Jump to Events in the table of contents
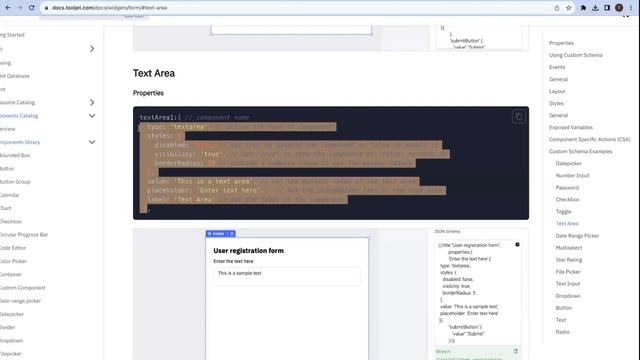640x360 pixels. pyautogui.click(x=557, y=67)
